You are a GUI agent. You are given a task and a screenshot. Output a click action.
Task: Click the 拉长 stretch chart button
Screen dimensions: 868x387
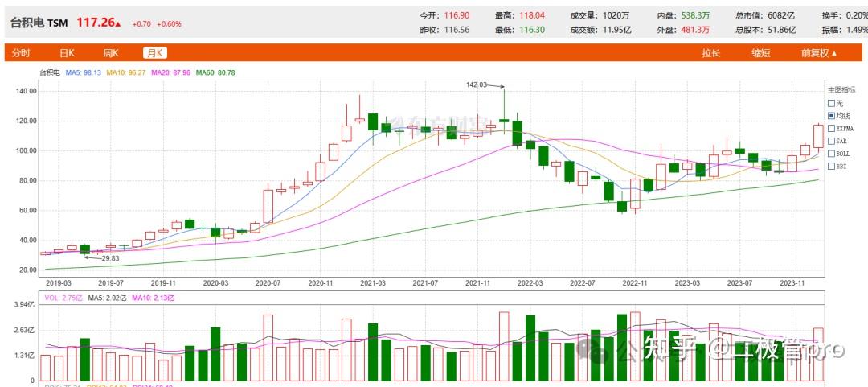[x=710, y=53]
